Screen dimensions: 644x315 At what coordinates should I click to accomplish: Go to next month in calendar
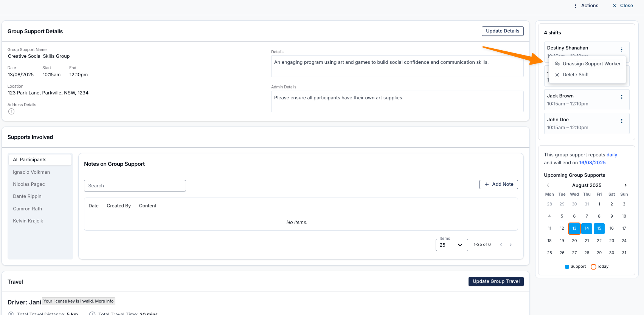[x=625, y=185]
